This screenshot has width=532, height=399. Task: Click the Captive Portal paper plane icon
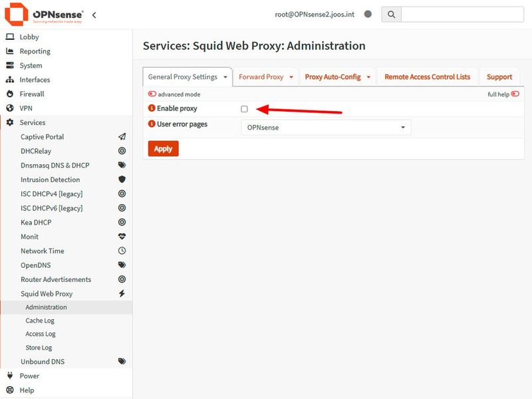pyautogui.click(x=122, y=136)
